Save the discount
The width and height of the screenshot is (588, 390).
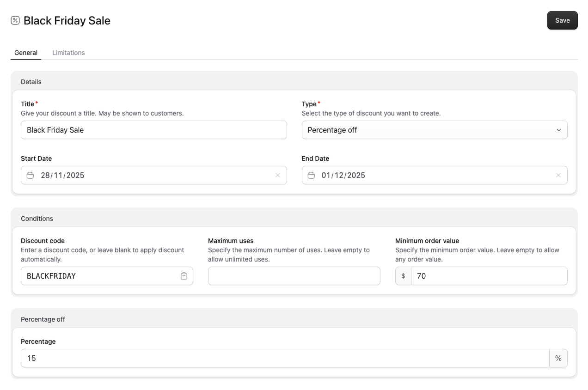[563, 20]
